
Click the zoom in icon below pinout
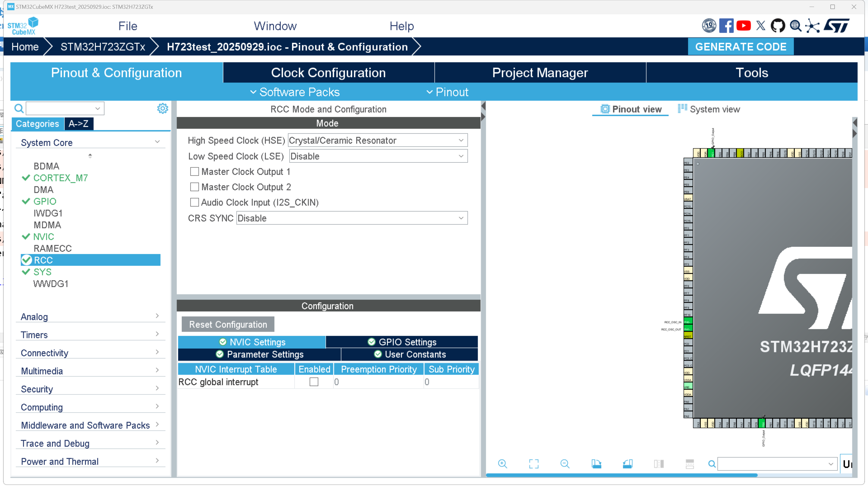click(502, 464)
